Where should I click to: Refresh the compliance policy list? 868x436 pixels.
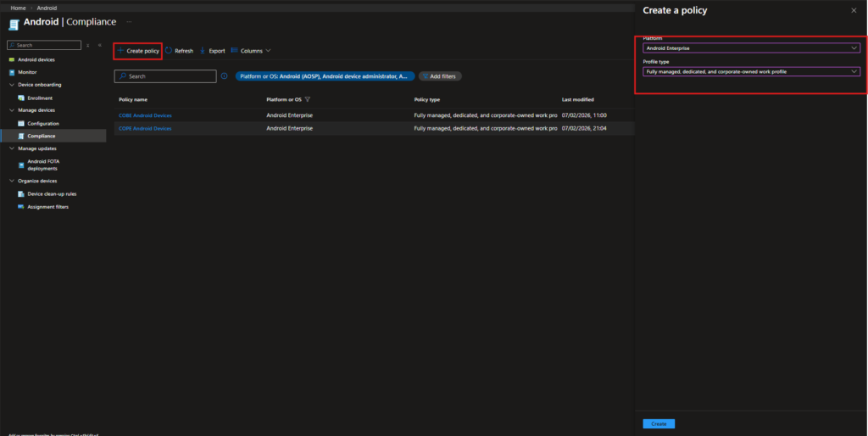180,51
